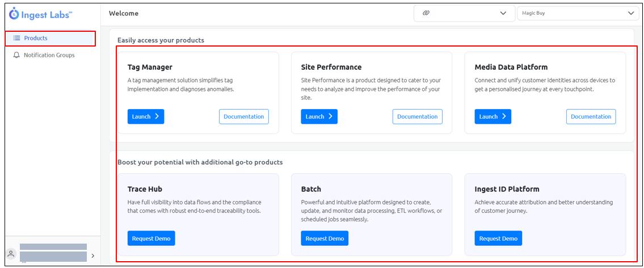644x268 pixels.
Task: Launch Media Data Platform
Action: coord(493,116)
